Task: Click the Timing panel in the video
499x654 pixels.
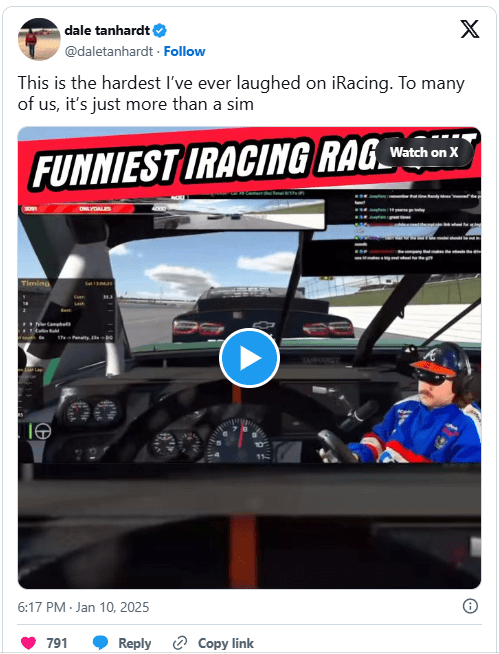Action: pyautogui.click(x=67, y=310)
